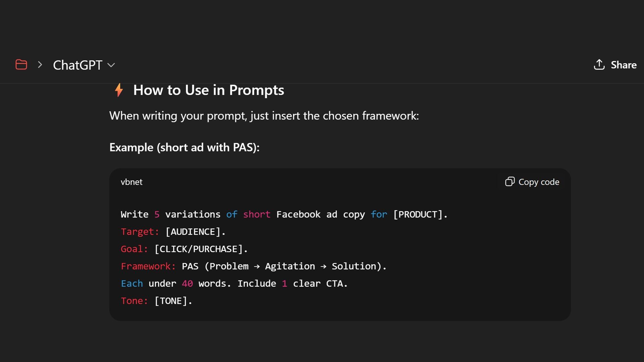The height and width of the screenshot is (362, 644).
Task: Click the vbnet language label
Action: [x=131, y=182]
